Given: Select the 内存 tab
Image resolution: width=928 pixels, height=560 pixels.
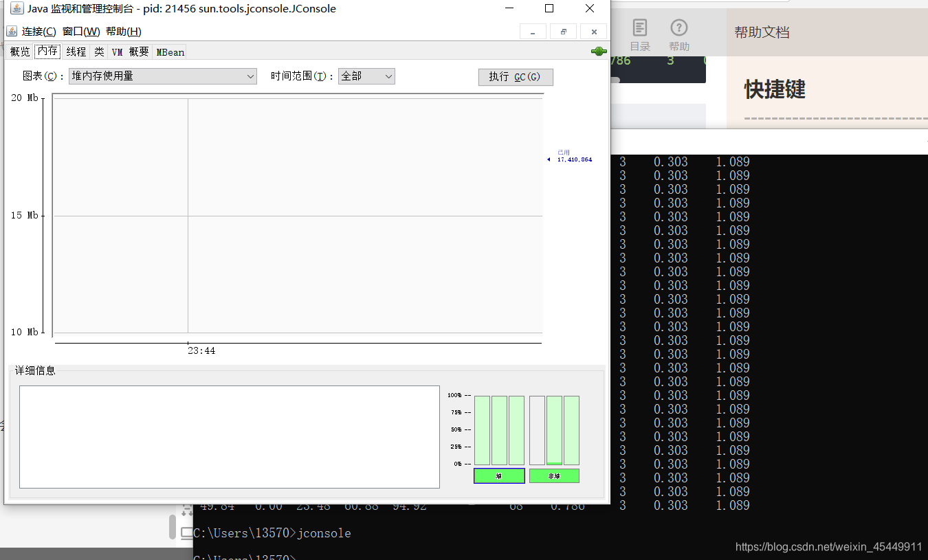Looking at the screenshot, I should tap(47, 52).
